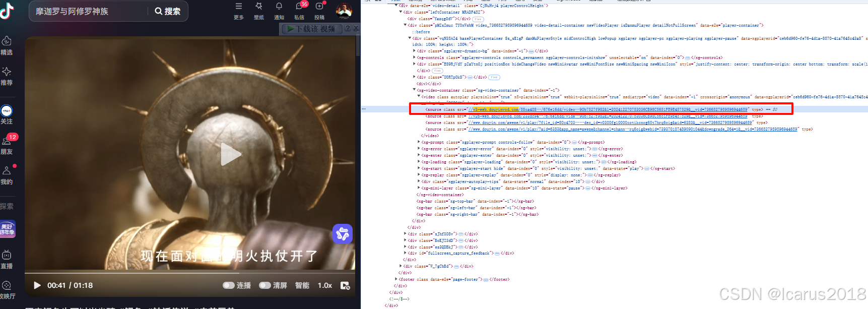868x309 pixels.
Task: Click the picture-in-picture icon in the player bar
Action: point(345,285)
